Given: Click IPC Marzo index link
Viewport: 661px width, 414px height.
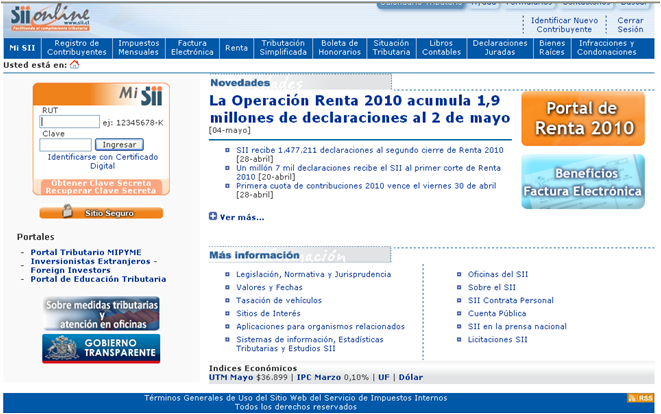Looking at the screenshot, I should point(319,377).
